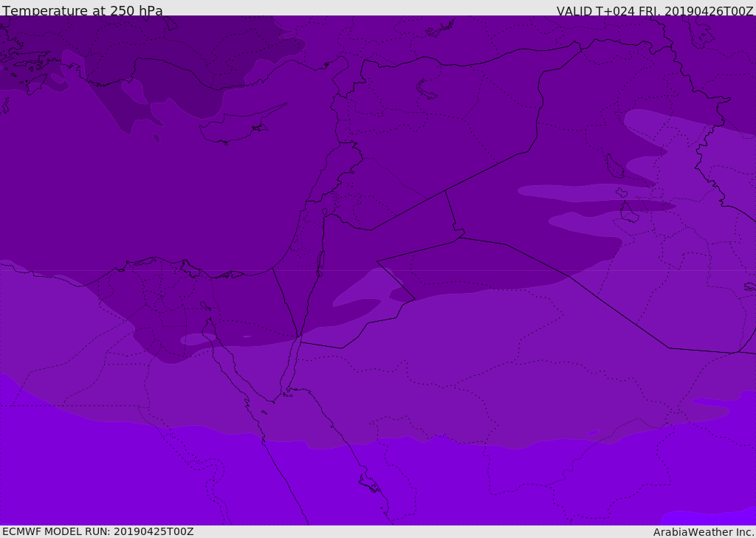Click the 'Temperature at 250 hPa' title
This screenshot has width=756, height=538.
(83, 10)
